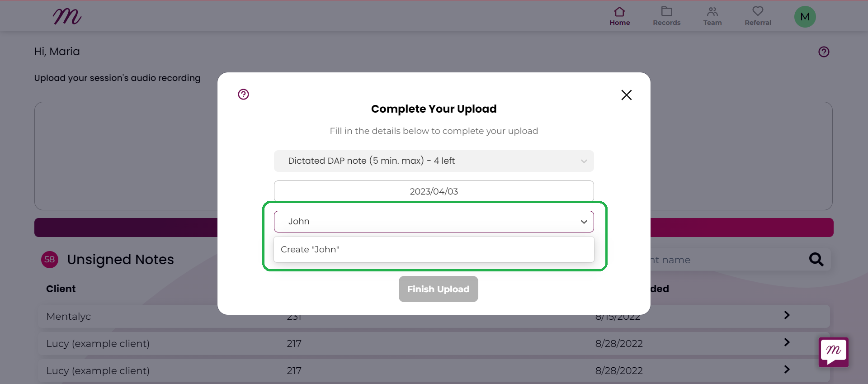The width and height of the screenshot is (868, 384).
Task: Click the help icon inside the upload dialog
Action: (243, 94)
